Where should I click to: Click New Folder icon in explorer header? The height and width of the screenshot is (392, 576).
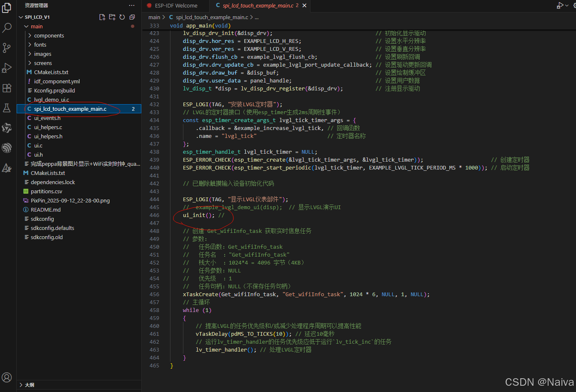(x=112, y=17)
